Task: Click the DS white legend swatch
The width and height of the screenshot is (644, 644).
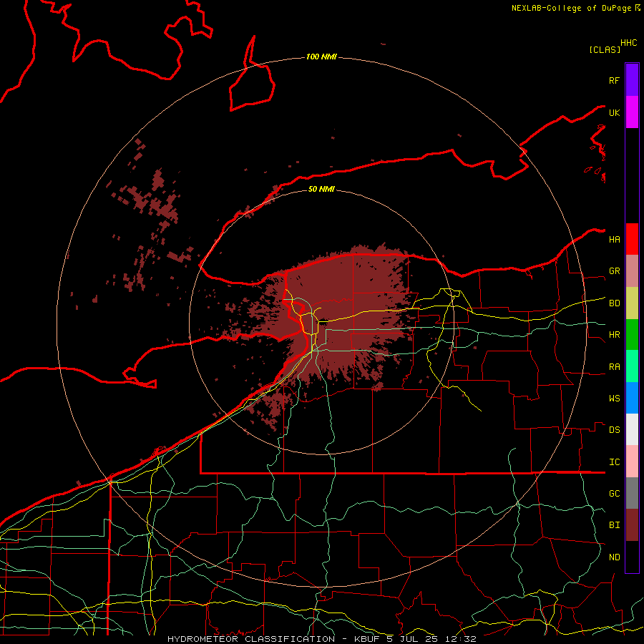Action: 632,429
